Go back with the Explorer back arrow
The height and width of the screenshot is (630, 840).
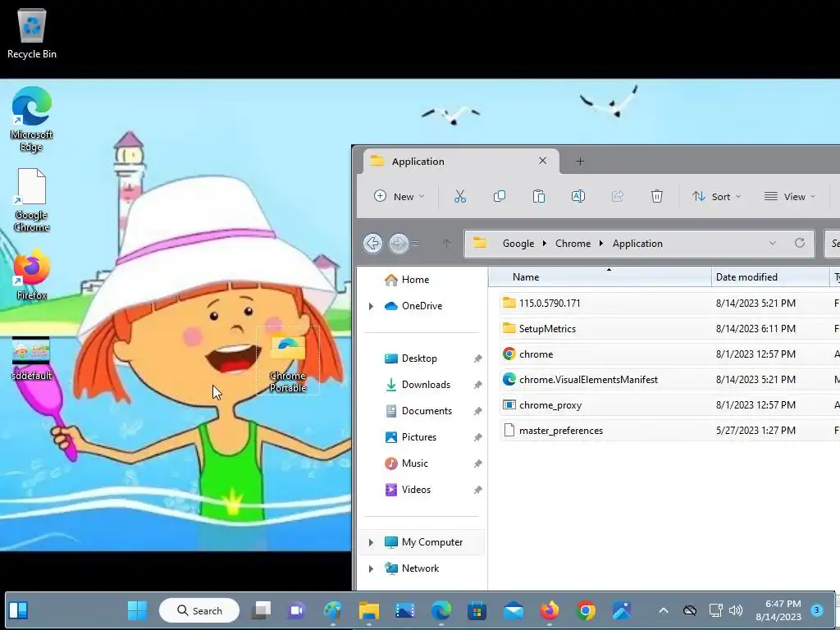373,243
